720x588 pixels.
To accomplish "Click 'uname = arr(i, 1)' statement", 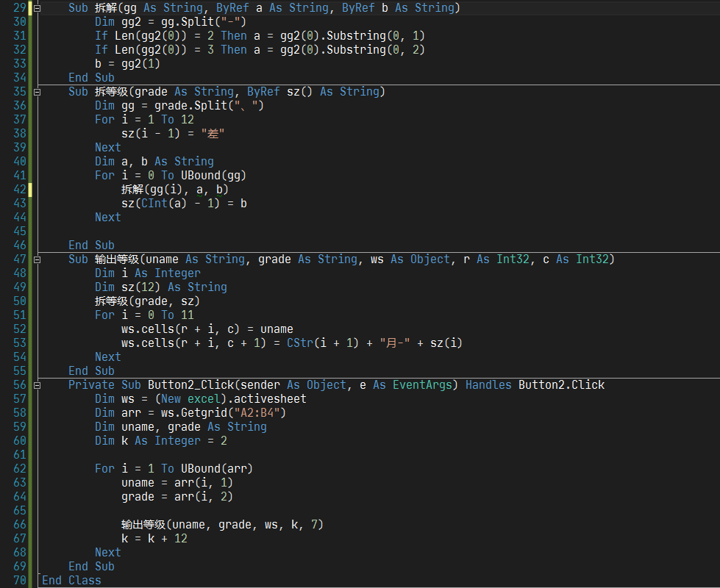I will pos(177,483).
